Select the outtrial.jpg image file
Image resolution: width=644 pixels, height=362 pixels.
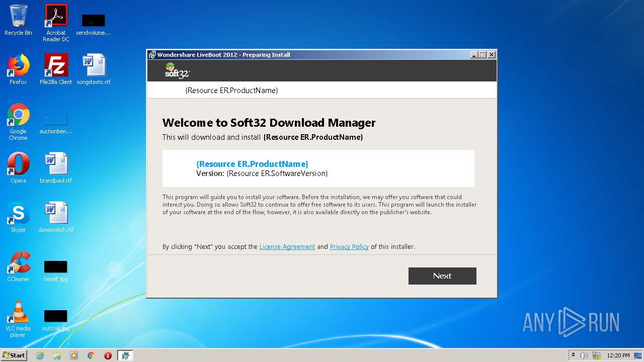point(56,320)
